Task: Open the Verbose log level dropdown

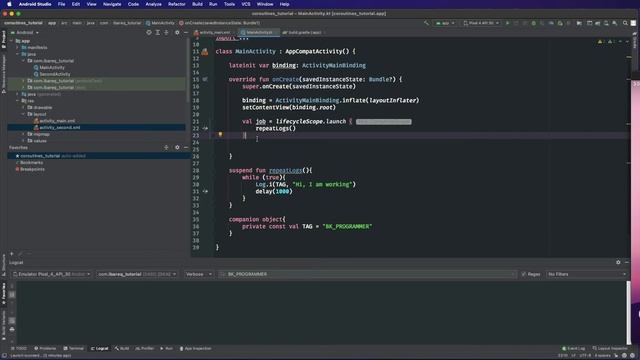Action: pos(199,274)
